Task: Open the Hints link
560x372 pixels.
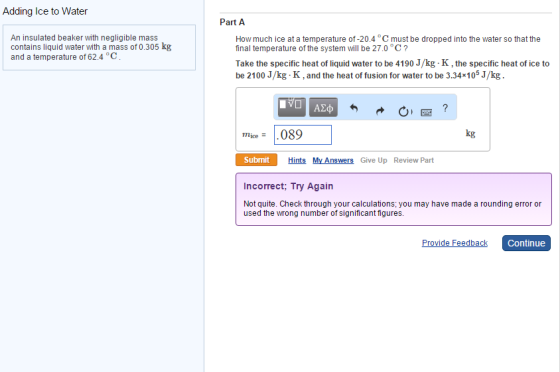Action: 297,160
